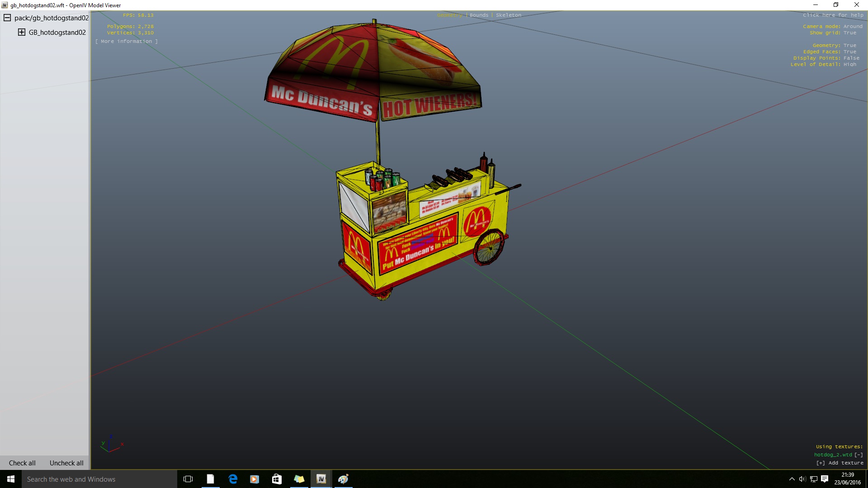Minimize the OpenIV Model Viewer window
Screen dimensions: 868x488
(816, 5)
